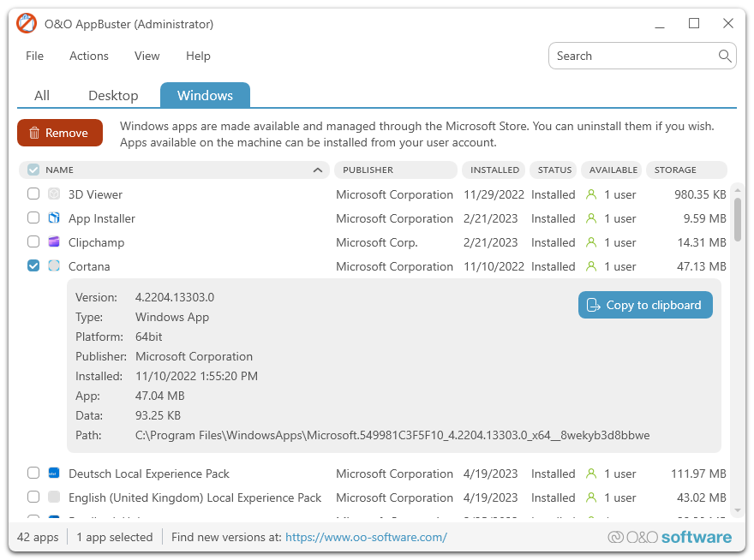The width and height of the screenshot is (754, 560).
Task: Sort by INSTALLED column header
Action: pos(494,170)
